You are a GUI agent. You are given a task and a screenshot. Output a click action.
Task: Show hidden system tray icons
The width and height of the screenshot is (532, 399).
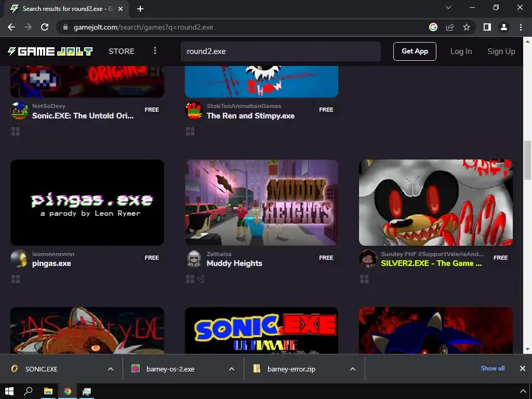click(523, 391)
